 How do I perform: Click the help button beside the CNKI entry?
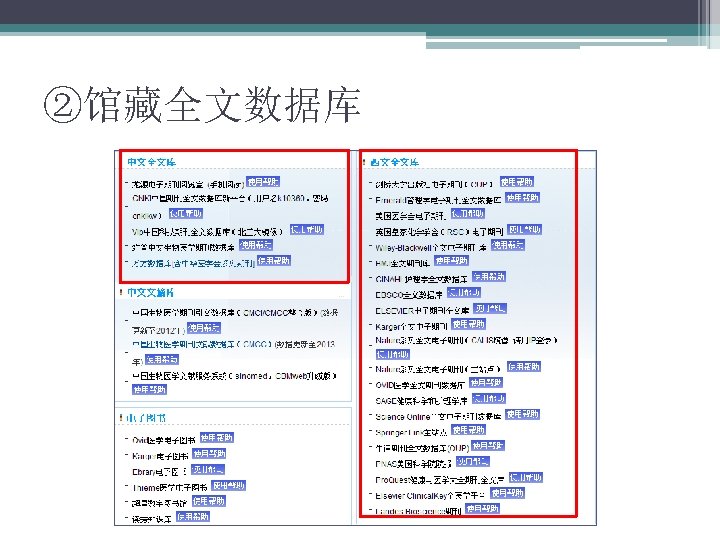186,214
